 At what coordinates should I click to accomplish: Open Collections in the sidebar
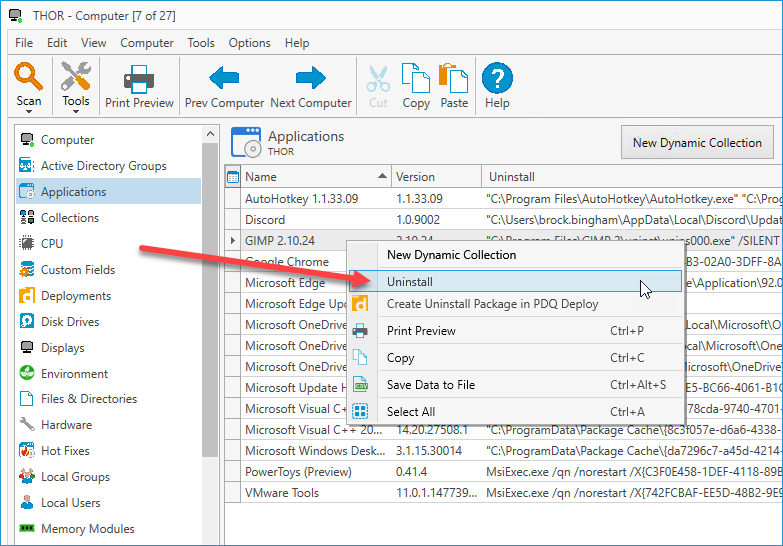(108, 218)
